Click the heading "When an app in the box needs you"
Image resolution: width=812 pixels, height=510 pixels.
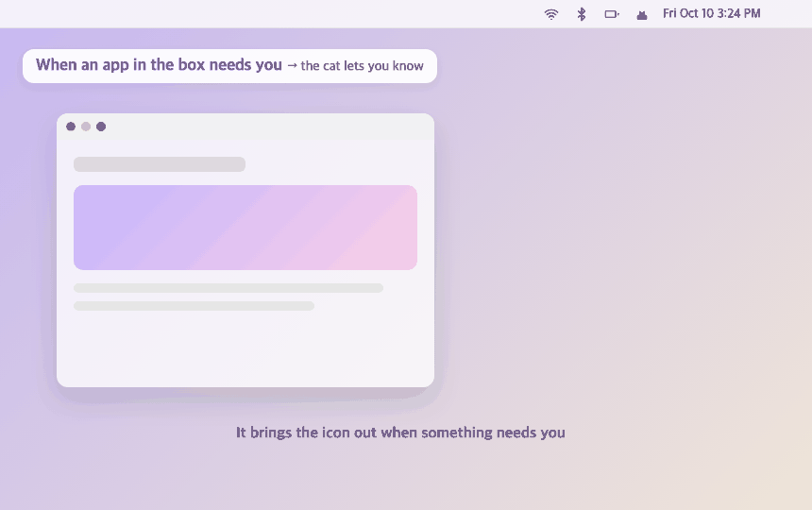(159, 65)
